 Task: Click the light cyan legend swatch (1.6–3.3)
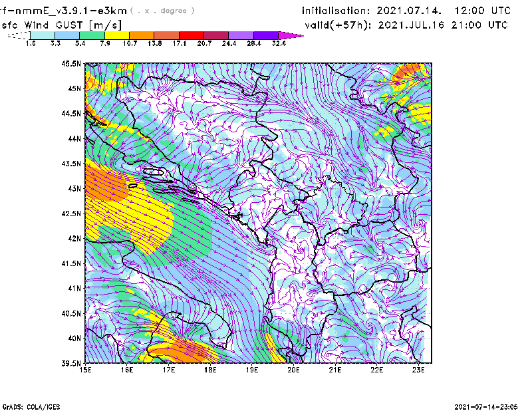[43, 35]
